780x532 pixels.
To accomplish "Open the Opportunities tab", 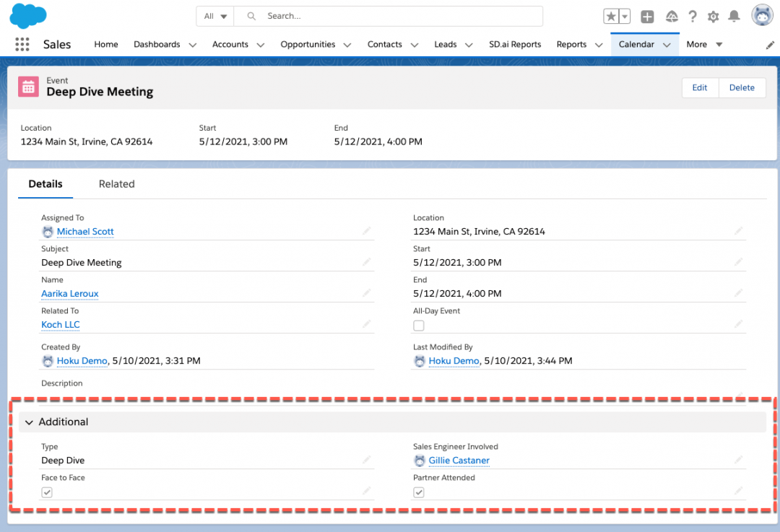I will coord(308,44).
